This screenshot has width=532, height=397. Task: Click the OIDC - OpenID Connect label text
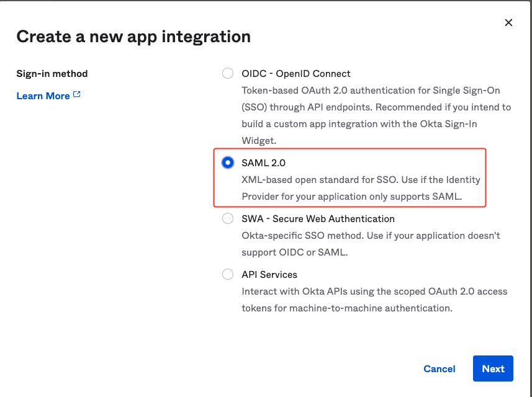[296, 73]
